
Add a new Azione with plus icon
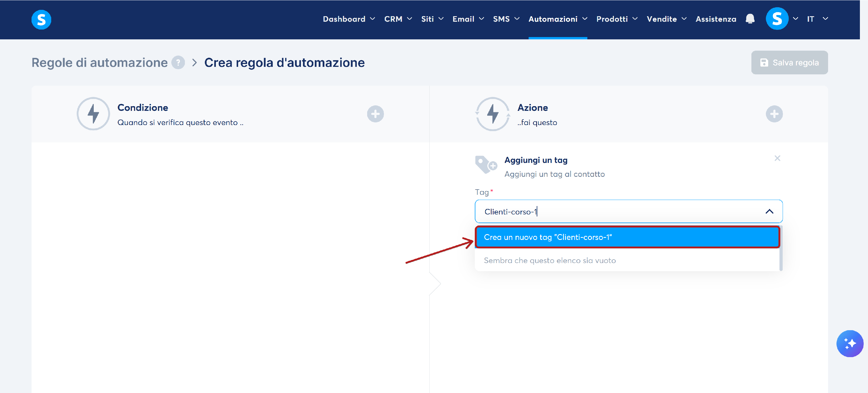pyautogui.click(x=774, y=114)
